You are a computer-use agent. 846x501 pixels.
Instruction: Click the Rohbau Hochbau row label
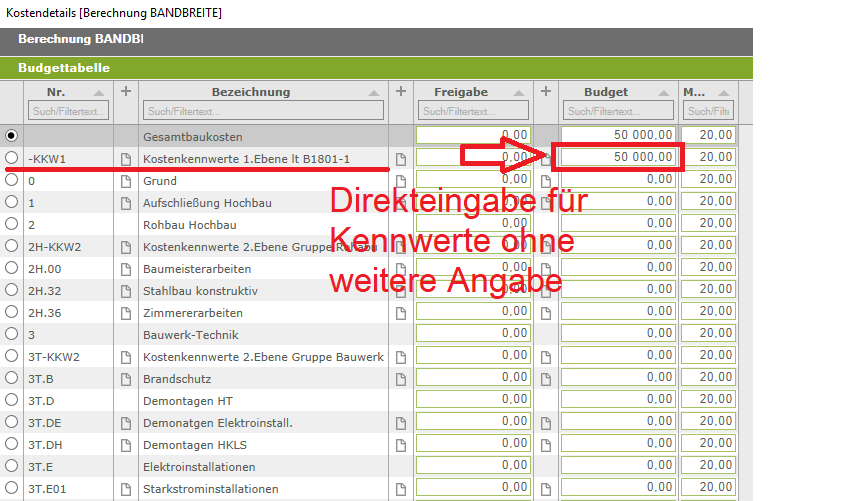point(190,224)
